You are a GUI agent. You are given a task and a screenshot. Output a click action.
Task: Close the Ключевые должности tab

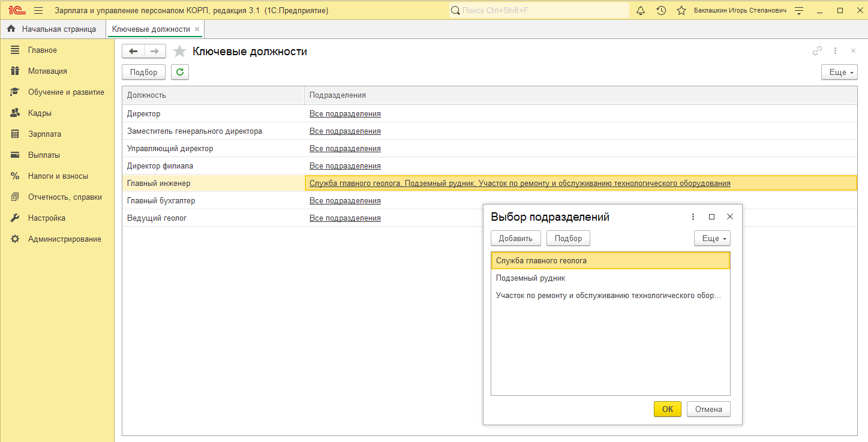click(197, 29)
